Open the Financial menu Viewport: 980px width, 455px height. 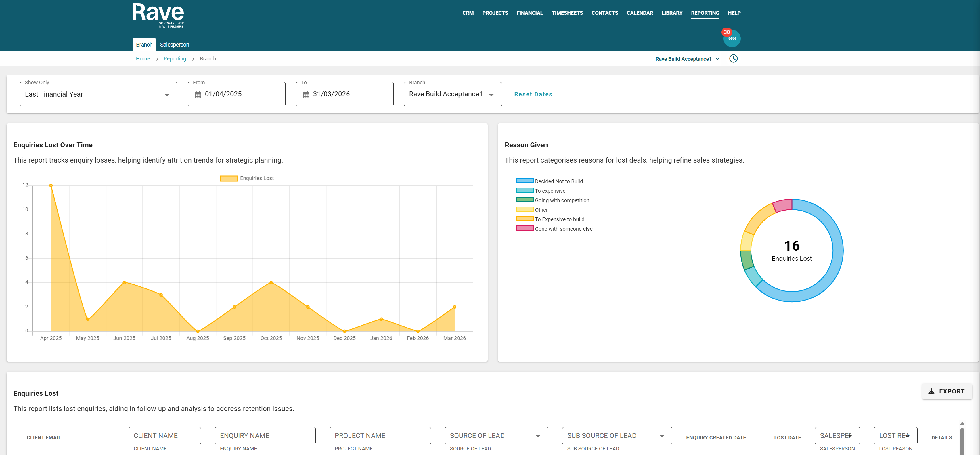530,13
